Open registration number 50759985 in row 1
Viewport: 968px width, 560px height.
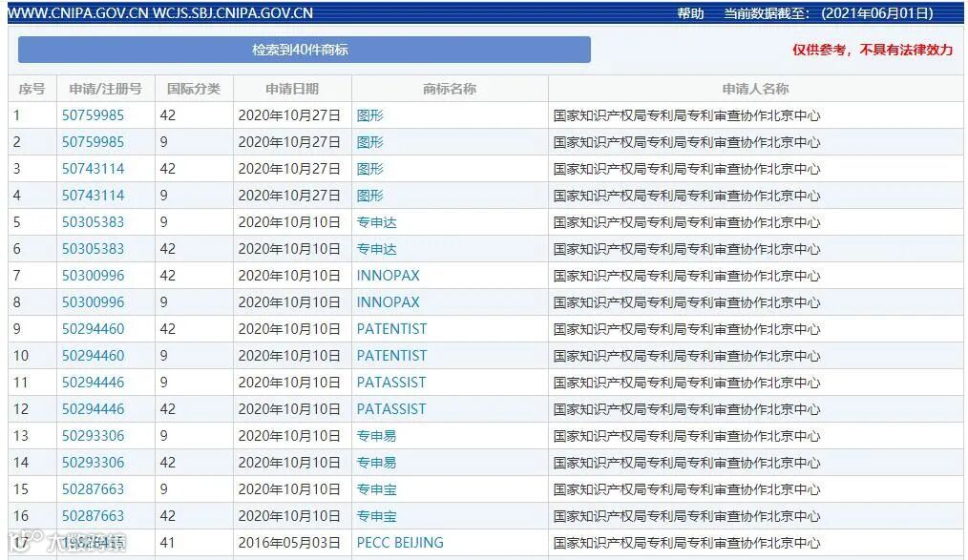tap(93, 115)
